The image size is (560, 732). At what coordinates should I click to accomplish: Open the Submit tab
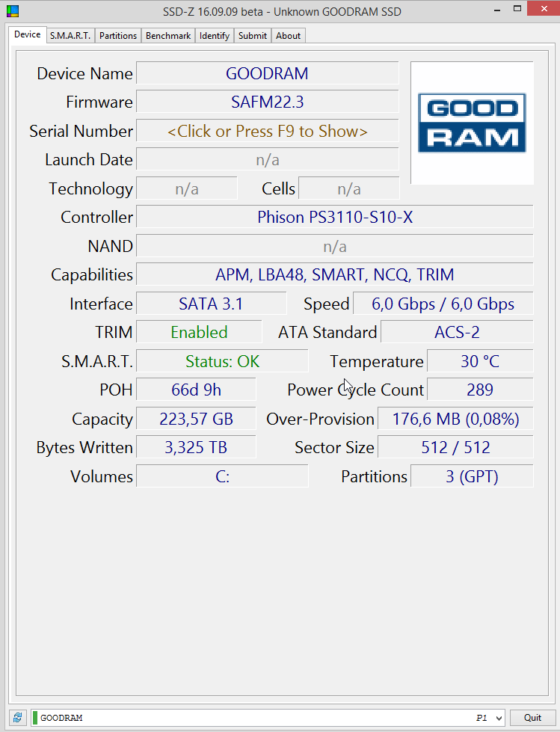pyautogui.click(x=253, y=36)
